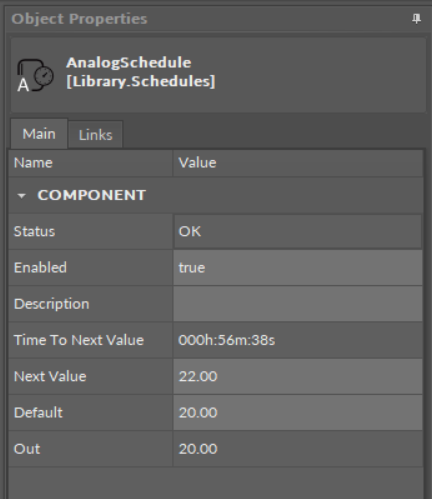432x499 pixels.
Task: Switch to the Links tab
Action: [96, 135]
